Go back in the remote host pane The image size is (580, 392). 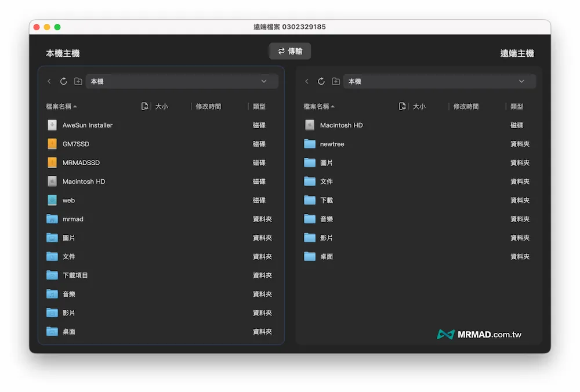307,81
